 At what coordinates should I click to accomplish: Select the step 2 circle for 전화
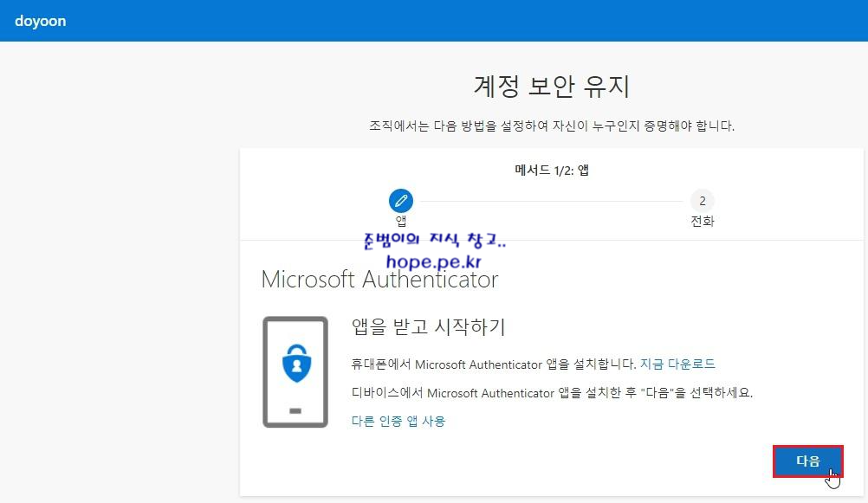(702, 200)
